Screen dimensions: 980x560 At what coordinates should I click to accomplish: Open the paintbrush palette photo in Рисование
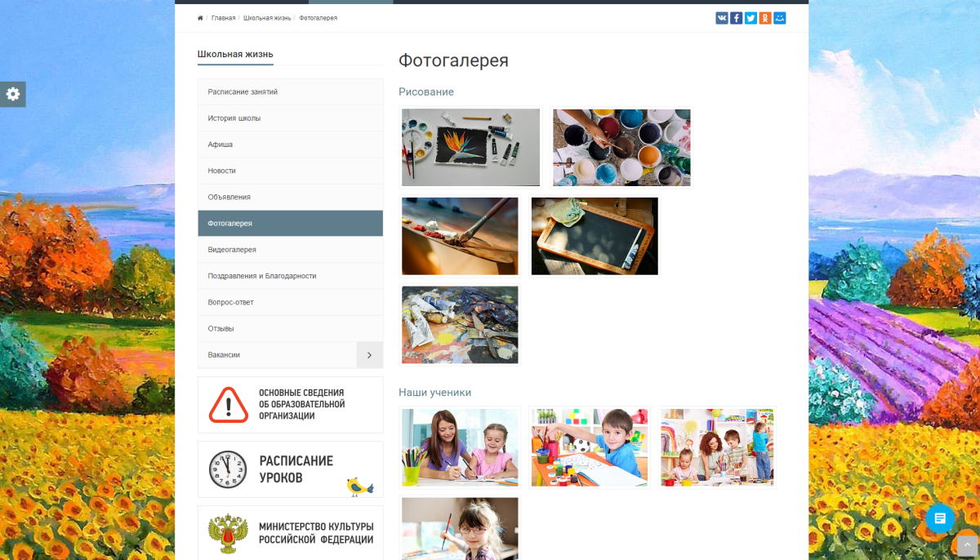[x=460, y=236]
